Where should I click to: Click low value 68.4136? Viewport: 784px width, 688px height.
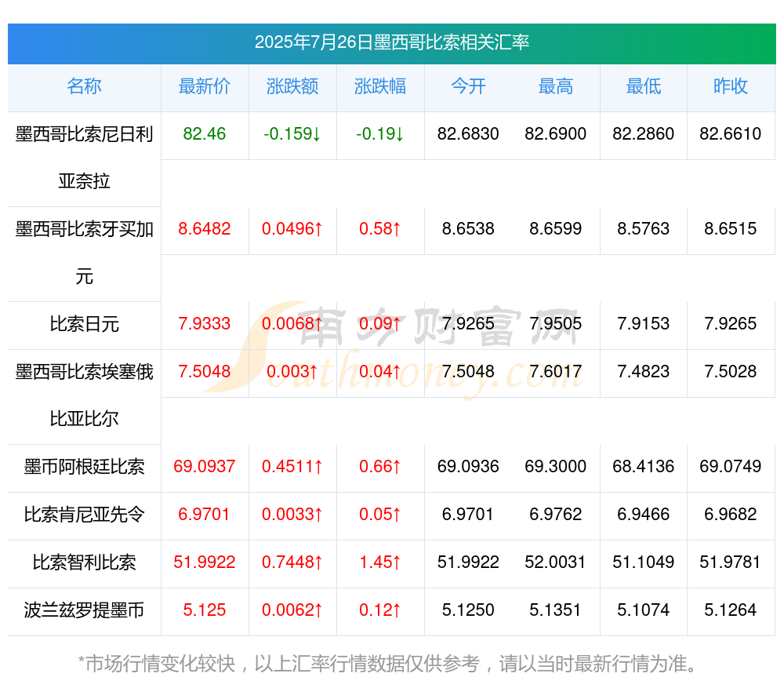click(644, 466)
